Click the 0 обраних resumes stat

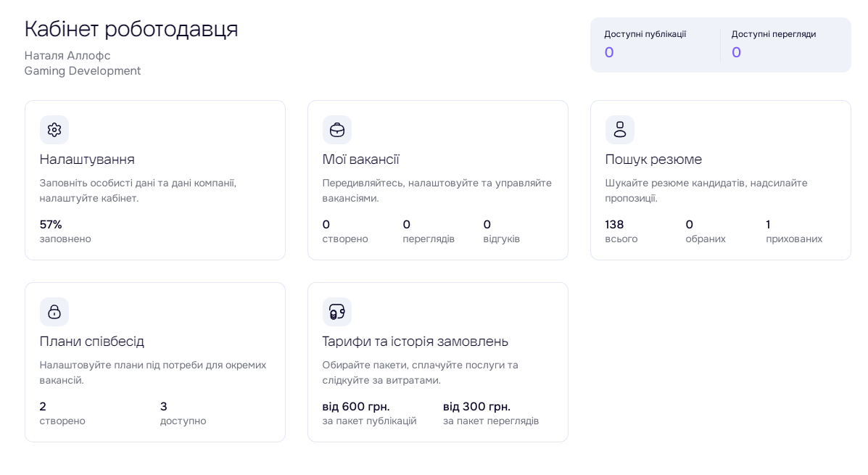tap(705, 231)
